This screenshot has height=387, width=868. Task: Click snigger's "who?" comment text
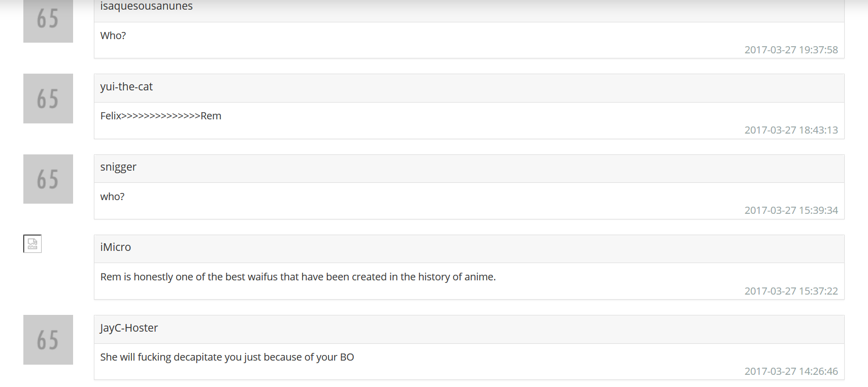[x=112, y=197]
